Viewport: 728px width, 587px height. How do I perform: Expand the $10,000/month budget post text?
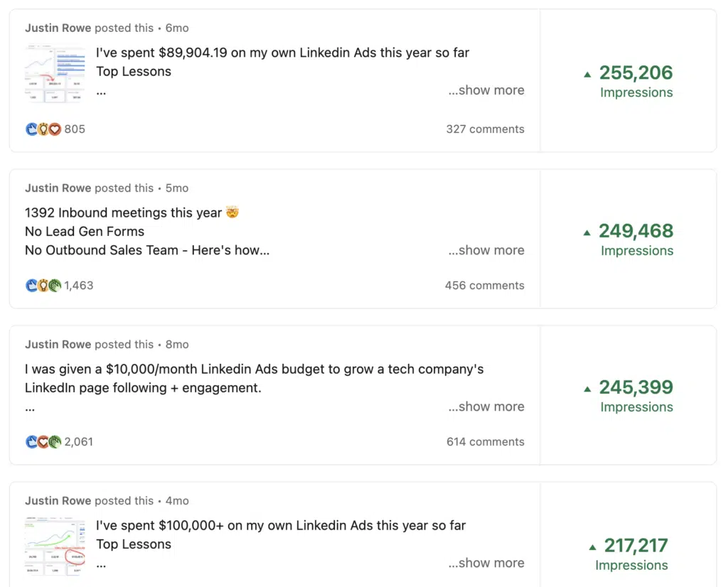click(x=486, y=406)
